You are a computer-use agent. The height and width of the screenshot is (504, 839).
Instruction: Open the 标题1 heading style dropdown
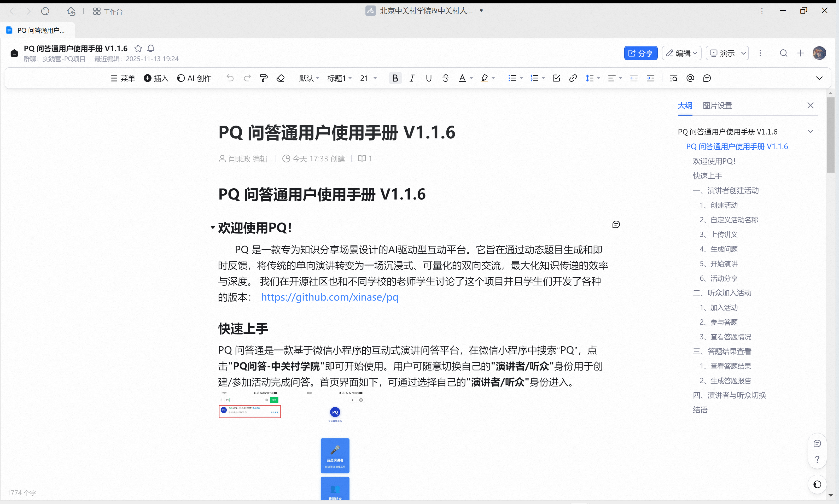(x=339, y=78)
